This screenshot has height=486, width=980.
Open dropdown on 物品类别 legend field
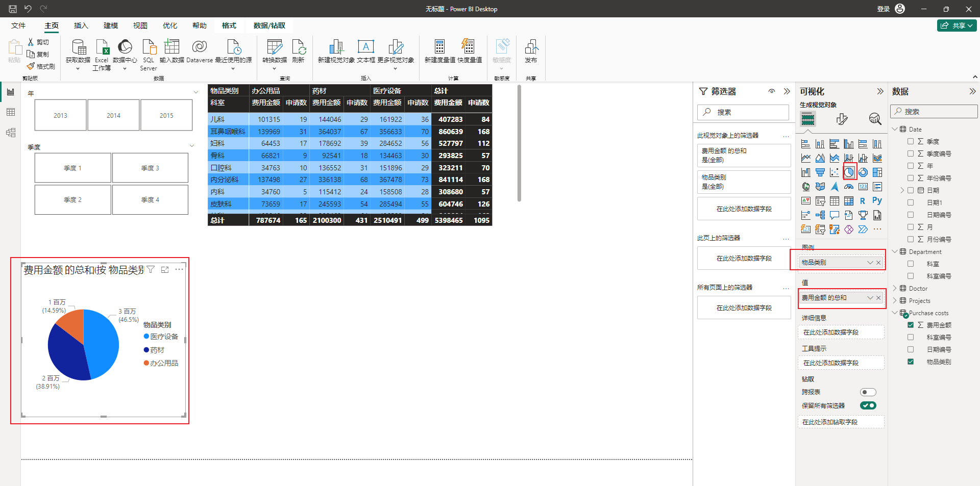click(x=870, y=262)
